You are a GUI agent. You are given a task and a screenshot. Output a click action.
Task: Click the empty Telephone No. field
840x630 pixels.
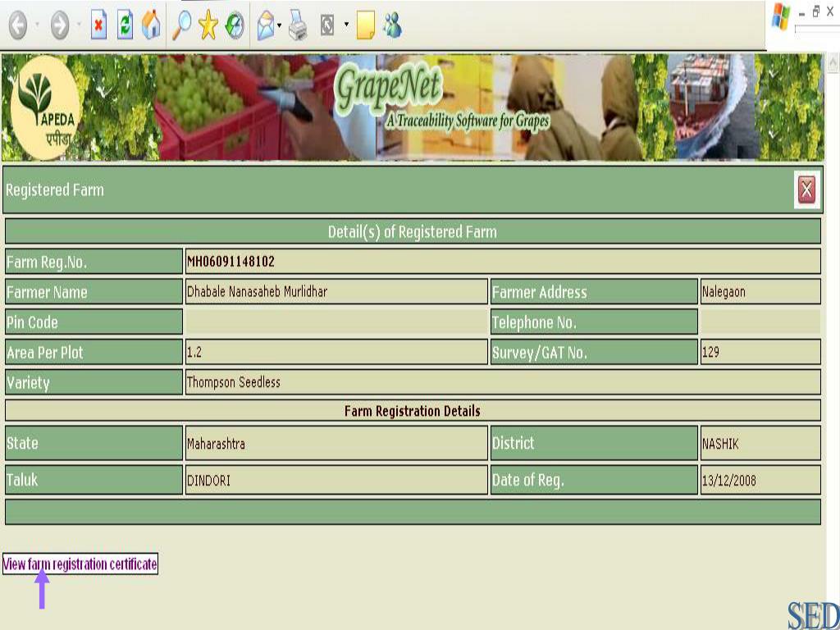(x=760, y=322)
